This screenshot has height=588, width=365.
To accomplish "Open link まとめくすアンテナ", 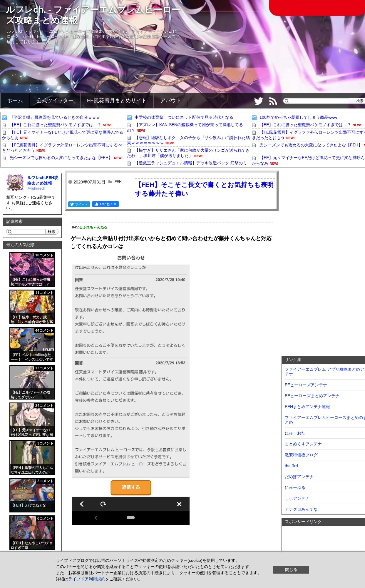I will pyautogui.click(x=303, y=444).
